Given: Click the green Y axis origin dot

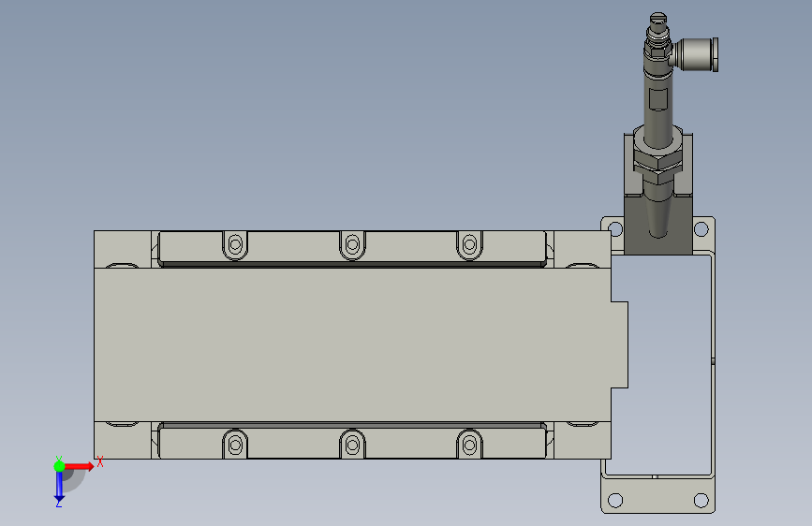Looking at the screenshot, I should pos(59,466).
